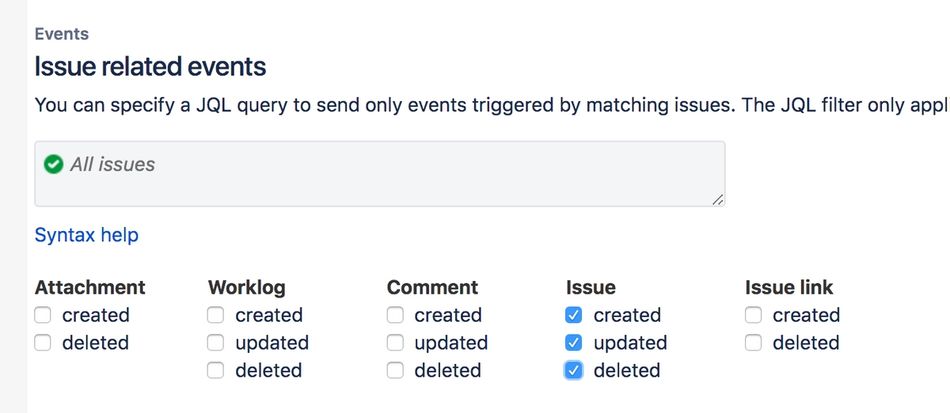Click the Issue updated label text

click(x=630, y=343)
